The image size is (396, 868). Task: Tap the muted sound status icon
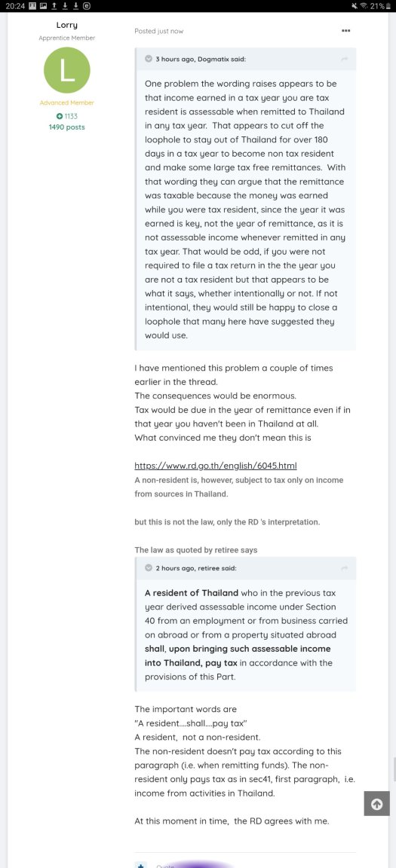click(355, 5)
